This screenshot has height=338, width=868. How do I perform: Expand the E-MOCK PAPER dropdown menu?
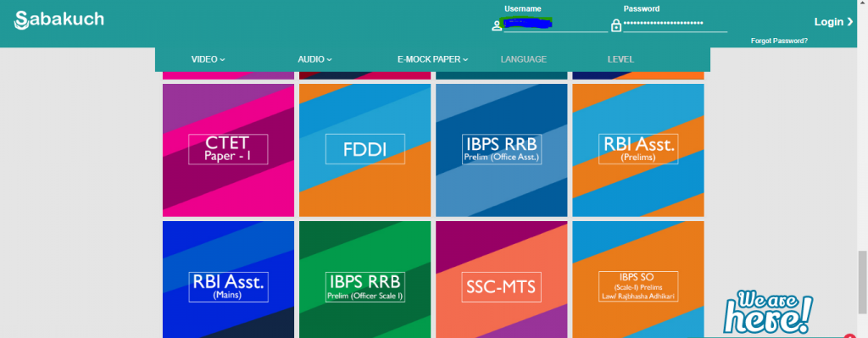[x=433, y=59]
